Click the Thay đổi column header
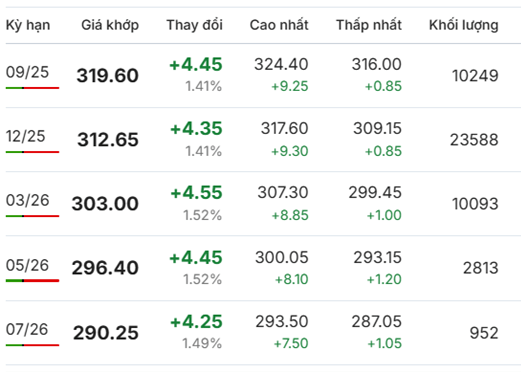 (x=195, y=25)
